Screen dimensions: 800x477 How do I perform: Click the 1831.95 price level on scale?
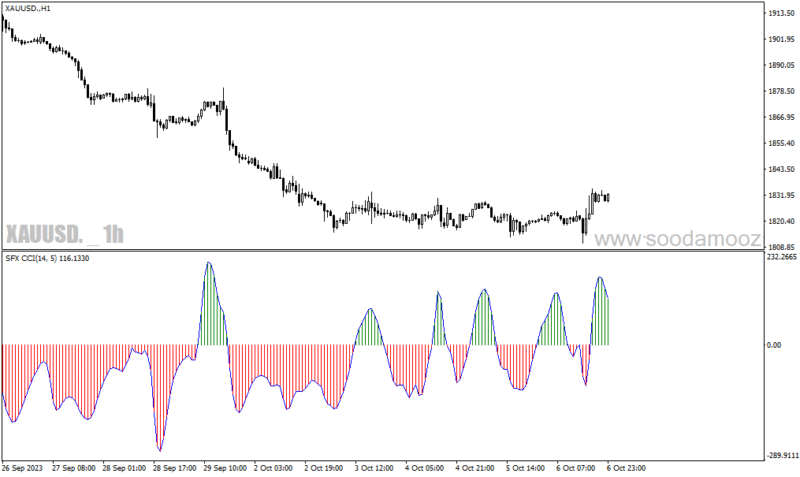coord(781,195)
